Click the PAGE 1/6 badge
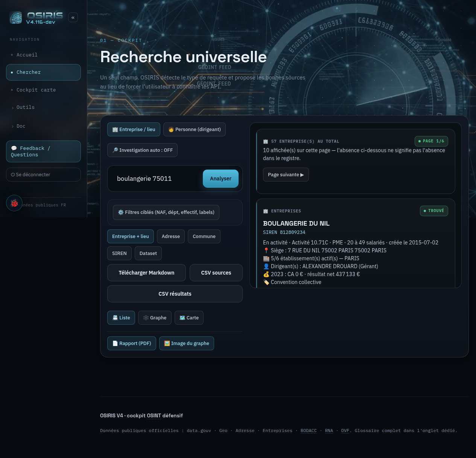The width and height of the screenshot is (476, 458). click(x=431, y=141)
